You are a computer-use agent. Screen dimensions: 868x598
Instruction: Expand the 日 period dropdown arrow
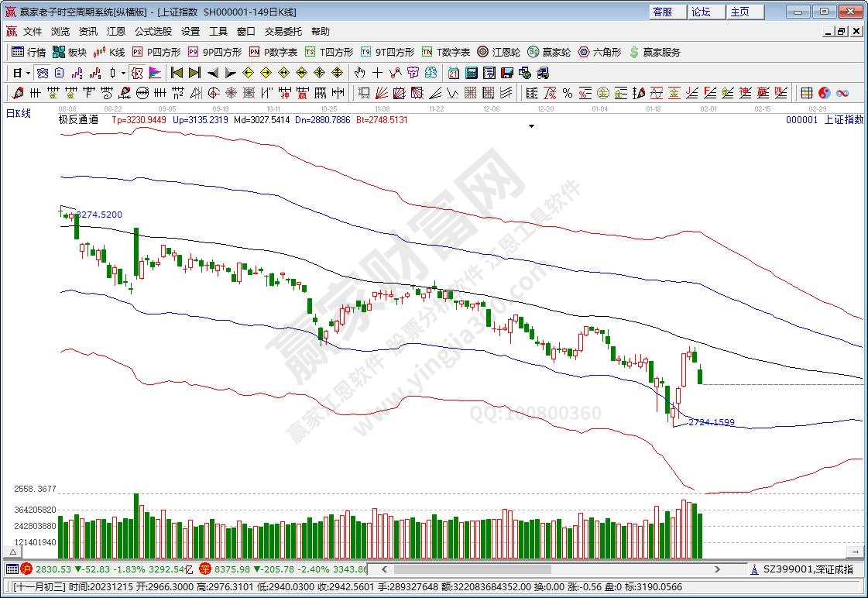tap(29, 73)
